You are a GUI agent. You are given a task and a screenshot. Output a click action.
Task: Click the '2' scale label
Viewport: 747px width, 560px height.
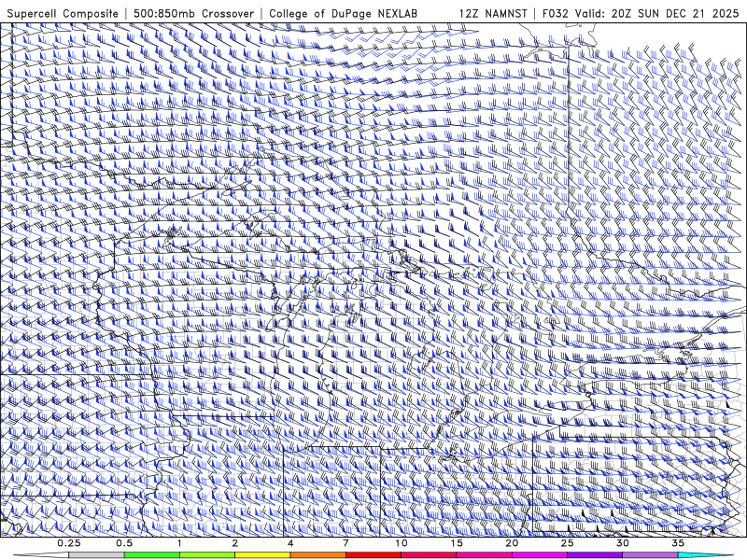[235, 543]
